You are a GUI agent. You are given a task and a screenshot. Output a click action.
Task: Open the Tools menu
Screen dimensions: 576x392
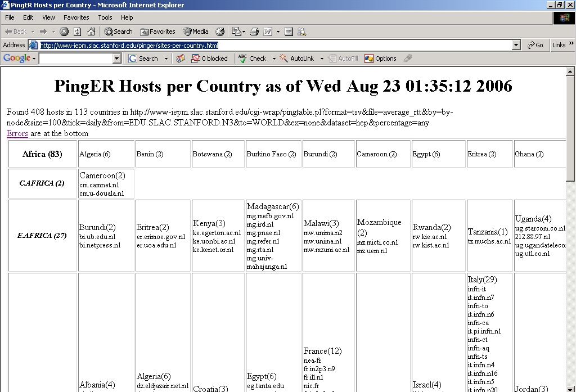[x=105, y=17]
